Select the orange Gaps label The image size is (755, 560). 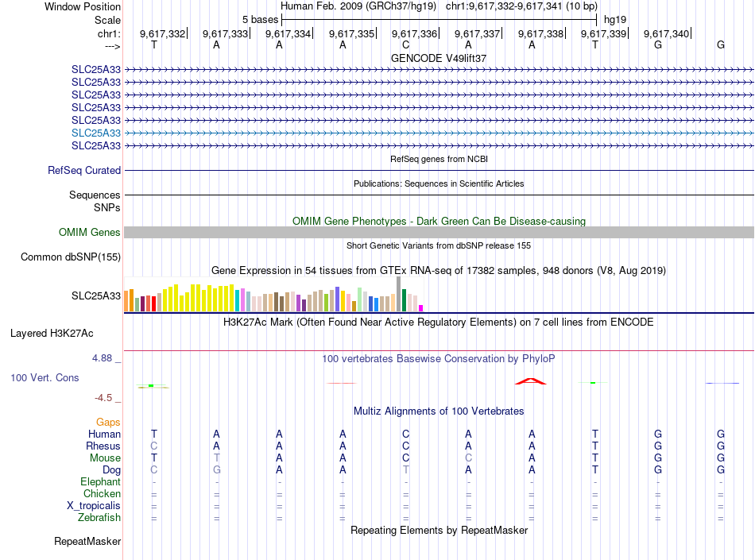(108, 422)
